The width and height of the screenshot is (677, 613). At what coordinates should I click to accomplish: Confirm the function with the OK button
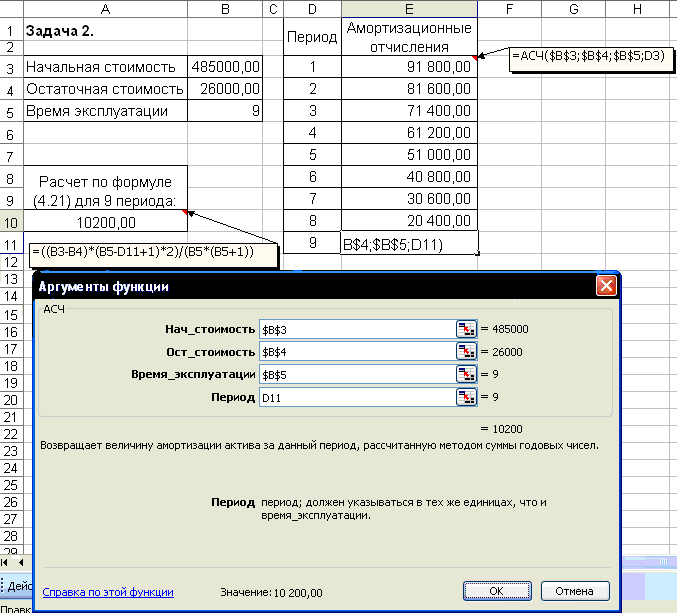coord(497,591)
